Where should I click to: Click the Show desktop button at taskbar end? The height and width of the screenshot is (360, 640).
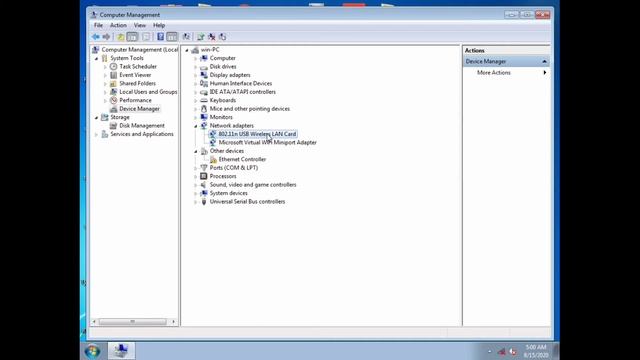556,351
